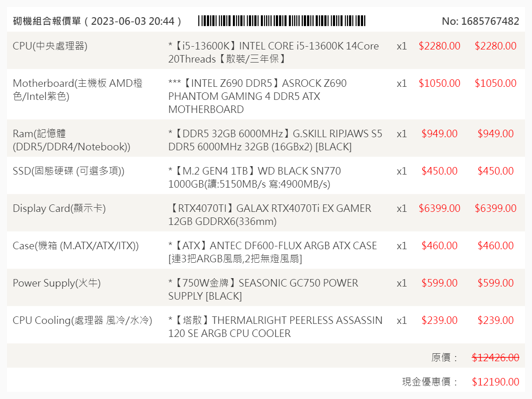Click the cash discount price $12190.00

495,382
